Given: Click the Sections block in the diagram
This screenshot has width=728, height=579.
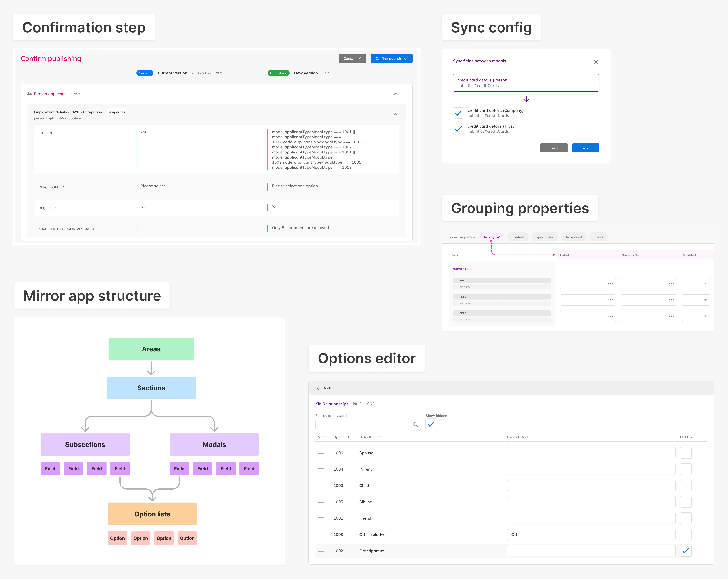Looking at the screenshot, I should point(151,388).
